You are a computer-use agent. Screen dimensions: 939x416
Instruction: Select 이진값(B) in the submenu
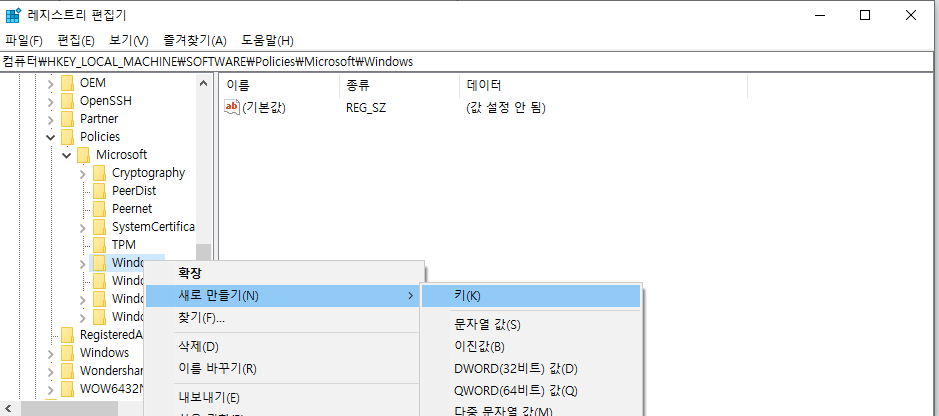click(531, 347)
